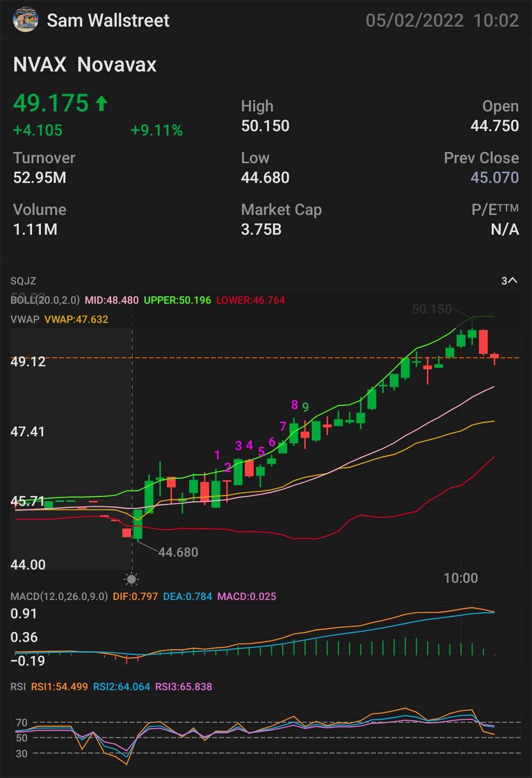Image resolution: width=532 pixels, height=778 pixels.
Task: Tap the Prev Close value 45.070
Action: point(495,177)
